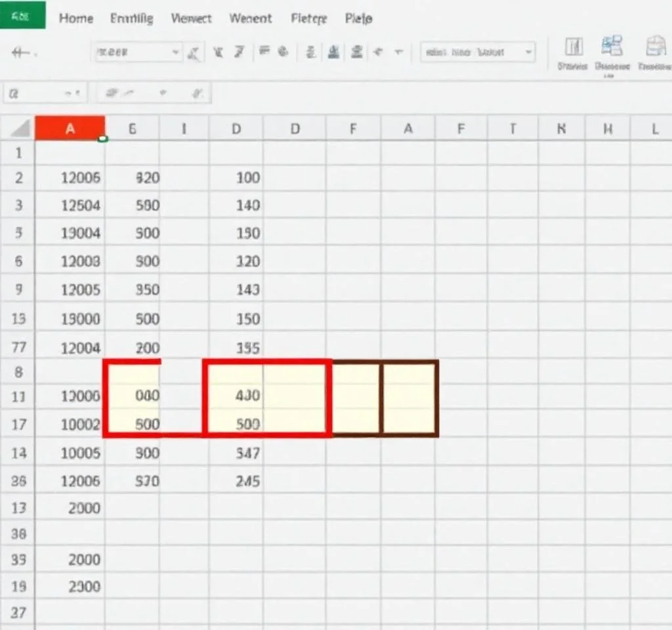Click the Select All corner triangle
Screen dimensions: 672x630
tap(22, 129)
